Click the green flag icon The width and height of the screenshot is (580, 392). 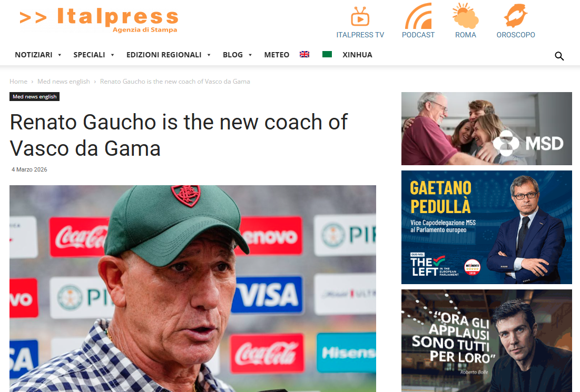pos(327,54)
